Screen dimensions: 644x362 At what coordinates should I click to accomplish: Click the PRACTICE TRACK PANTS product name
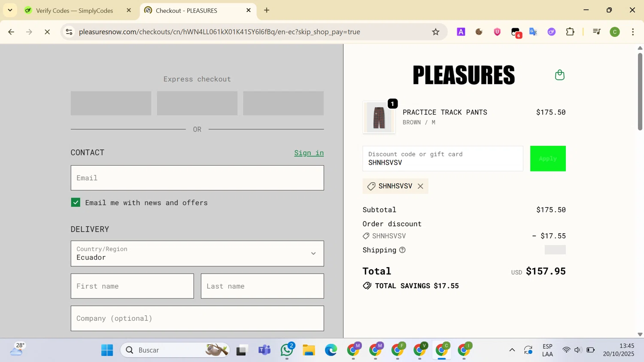coord(445,112)
